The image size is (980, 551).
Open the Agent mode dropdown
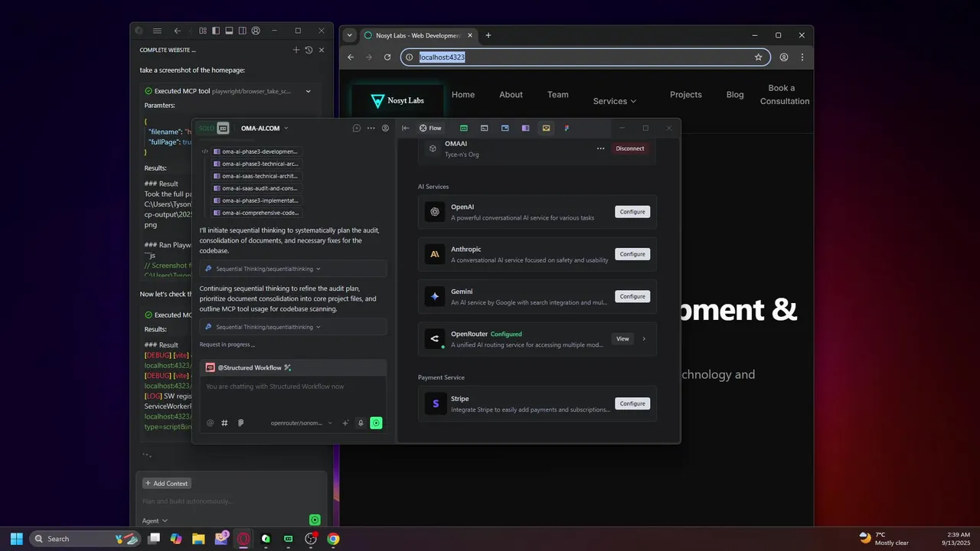coord(155,520)
